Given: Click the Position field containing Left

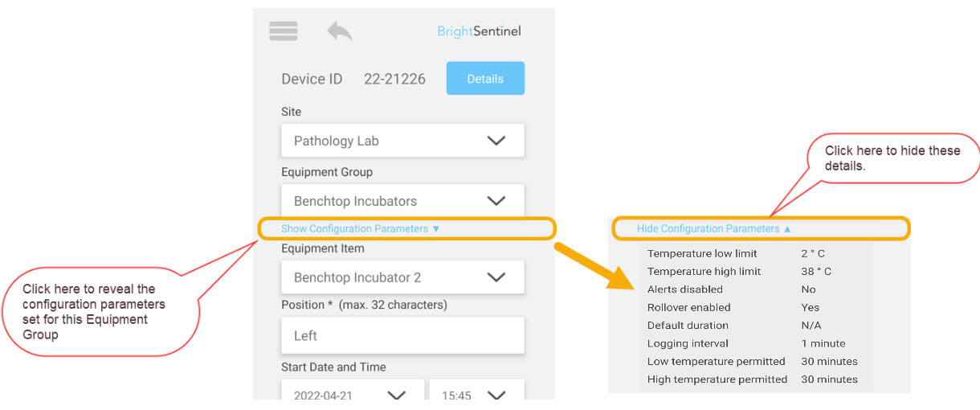Looking at the screenshot, I should [402, 335].
